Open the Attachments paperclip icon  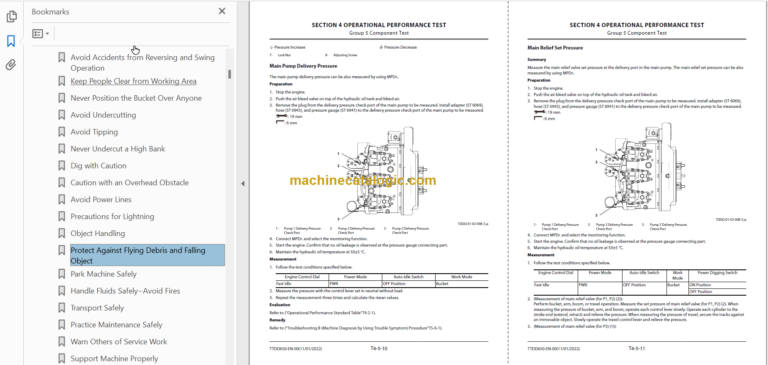coord(11,65)
